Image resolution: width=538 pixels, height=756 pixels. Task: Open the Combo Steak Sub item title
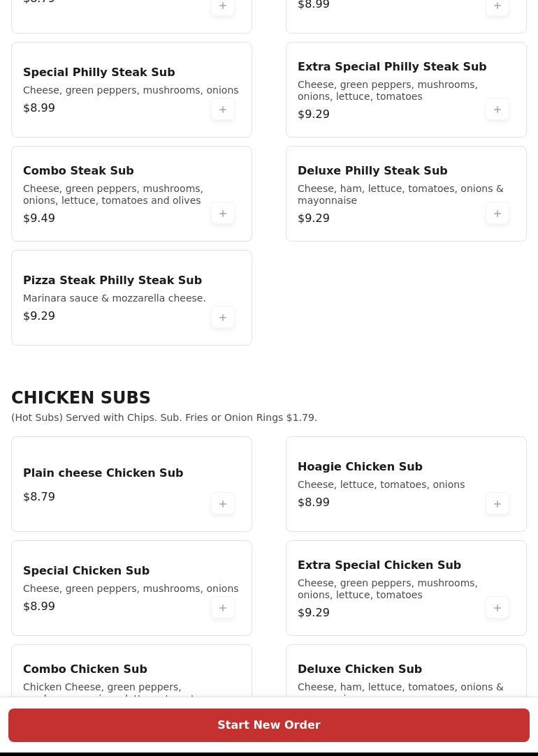tap(78, 171)
